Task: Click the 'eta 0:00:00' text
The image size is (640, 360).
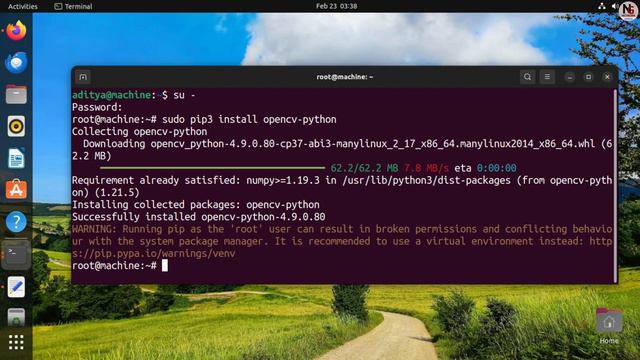Action: pyautogui.click(x=485, y=168)
